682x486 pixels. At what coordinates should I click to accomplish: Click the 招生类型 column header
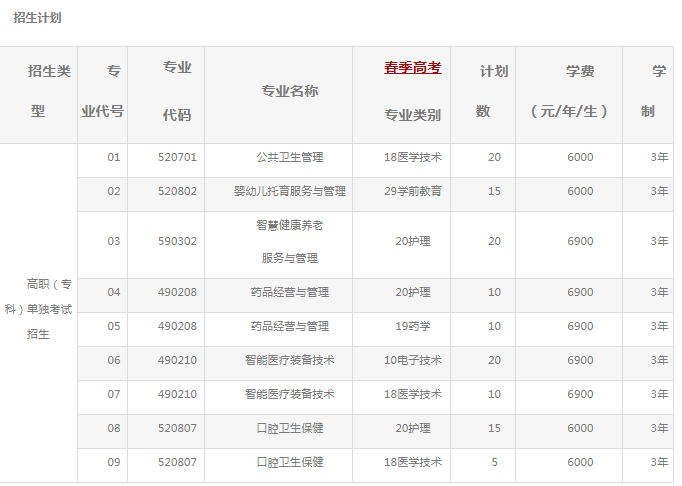pyautogui.click(x=49, y=92)
